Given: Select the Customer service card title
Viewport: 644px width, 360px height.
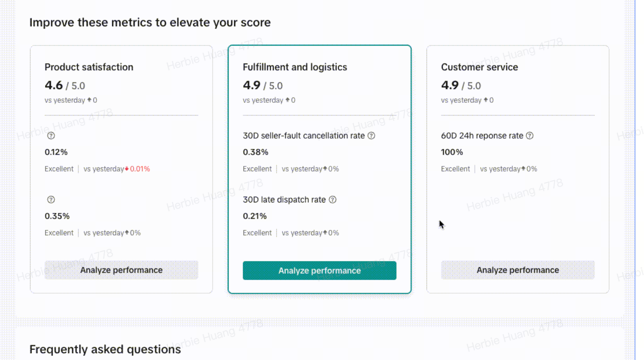Looking at the screenshot, I should click(x=479, y=67).
